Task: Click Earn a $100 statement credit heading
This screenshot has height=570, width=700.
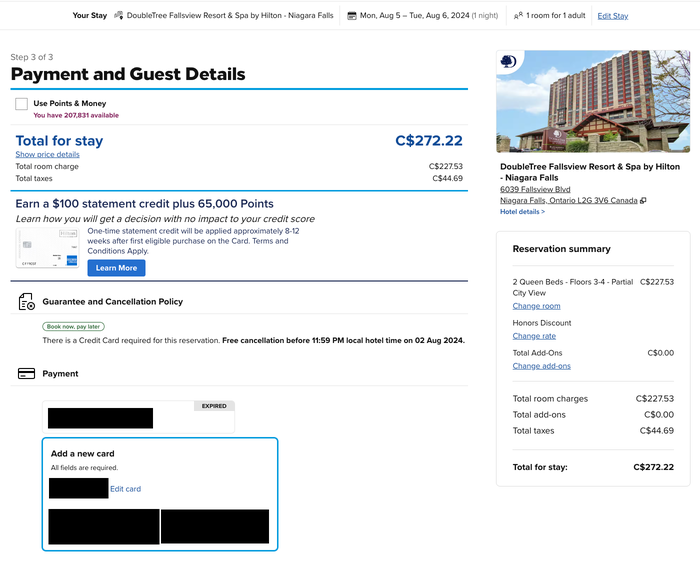Action: pyautogui.click(x=145, y=204)
